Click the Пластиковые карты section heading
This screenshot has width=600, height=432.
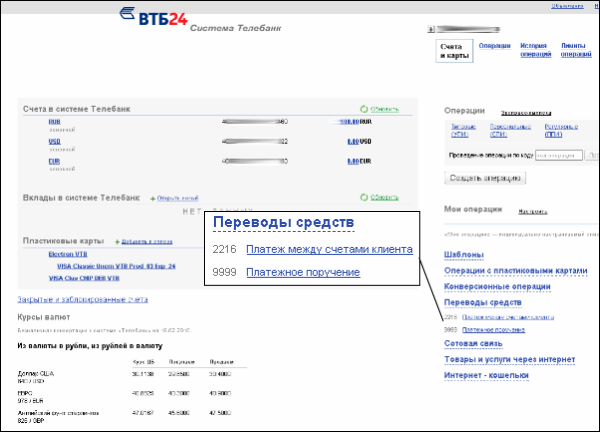[x=63, y=241]
